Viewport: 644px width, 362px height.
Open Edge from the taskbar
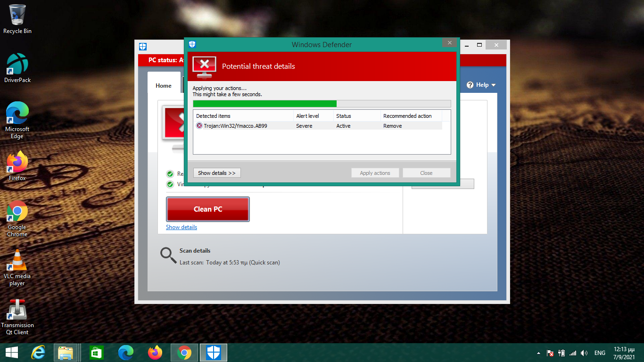coord(125,353)
